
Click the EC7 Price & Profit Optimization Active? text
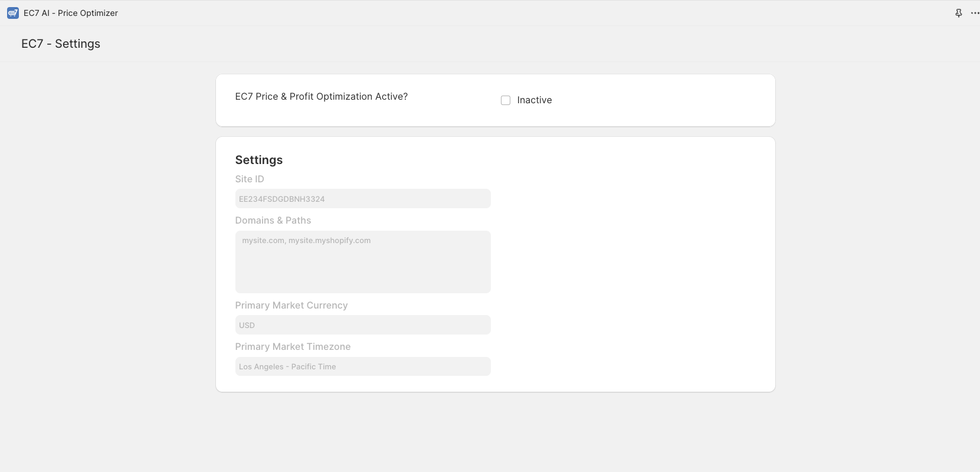point(322,96)
